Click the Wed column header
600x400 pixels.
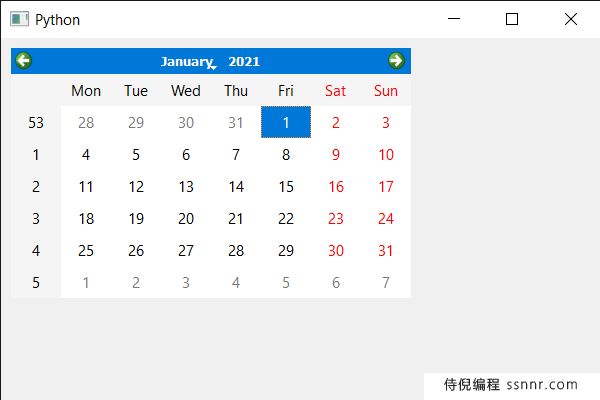click(x=186, y=91)
